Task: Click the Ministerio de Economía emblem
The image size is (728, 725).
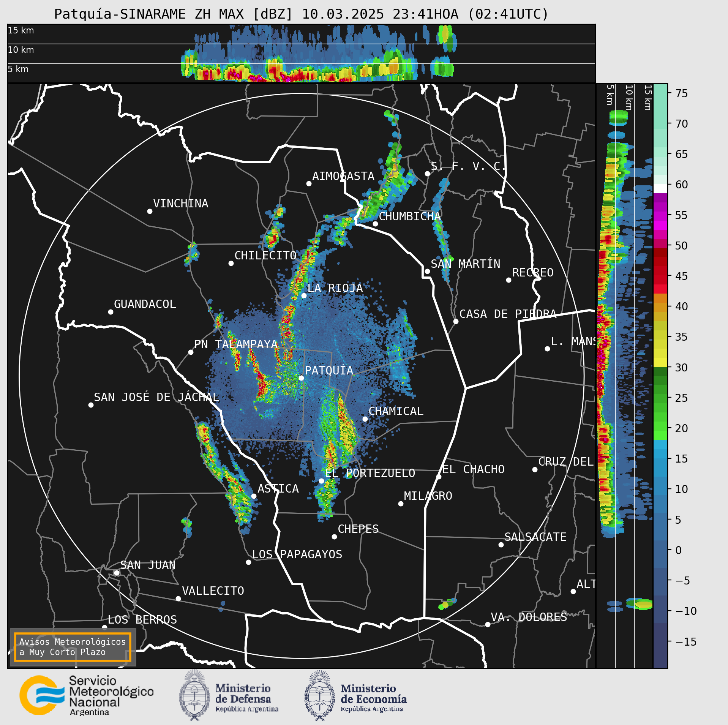Action: point(320,695)
